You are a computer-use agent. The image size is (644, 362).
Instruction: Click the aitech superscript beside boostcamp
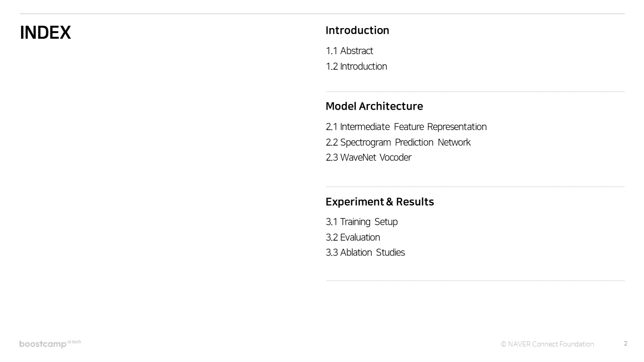(x=74, y=342)
